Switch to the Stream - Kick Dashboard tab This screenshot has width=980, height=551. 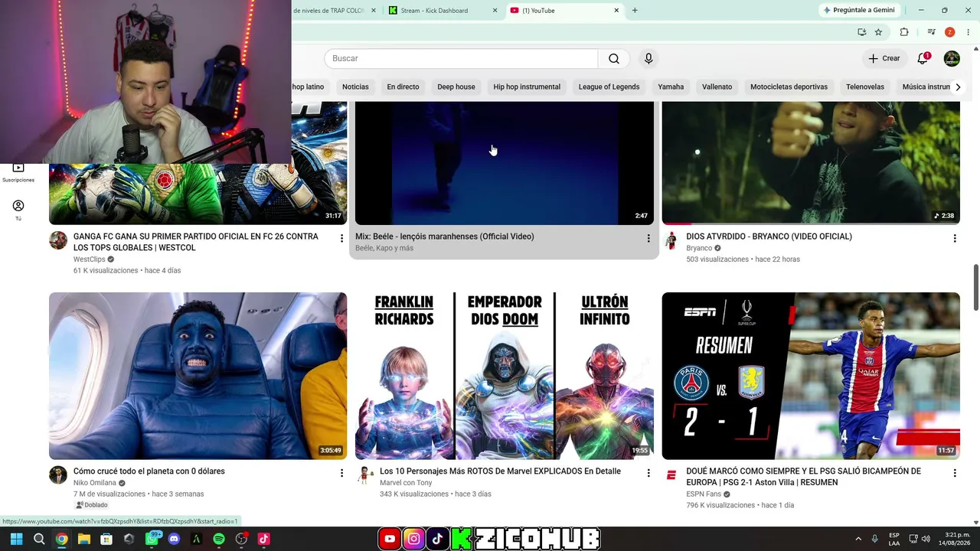[x=444, y=11]
